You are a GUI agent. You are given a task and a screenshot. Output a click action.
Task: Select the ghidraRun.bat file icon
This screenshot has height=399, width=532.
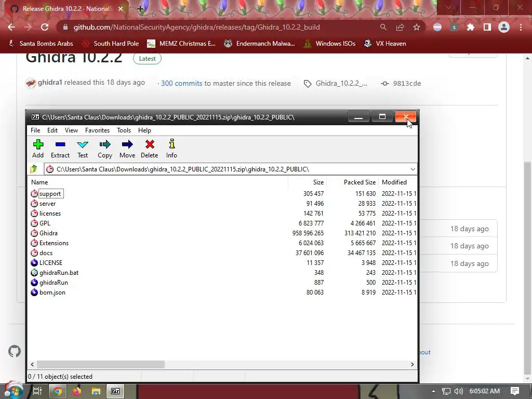point(34,272)
